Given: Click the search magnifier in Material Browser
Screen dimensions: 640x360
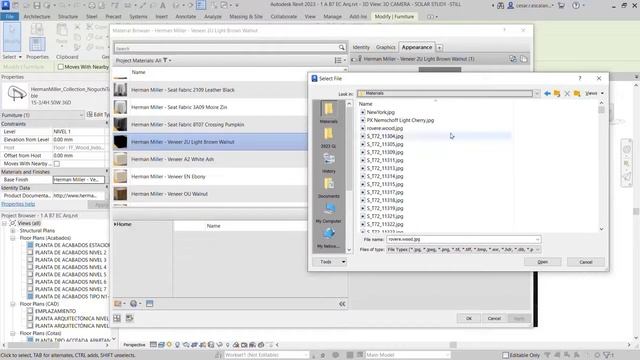Looking at the screenshot, I should [x=342, y=48].
